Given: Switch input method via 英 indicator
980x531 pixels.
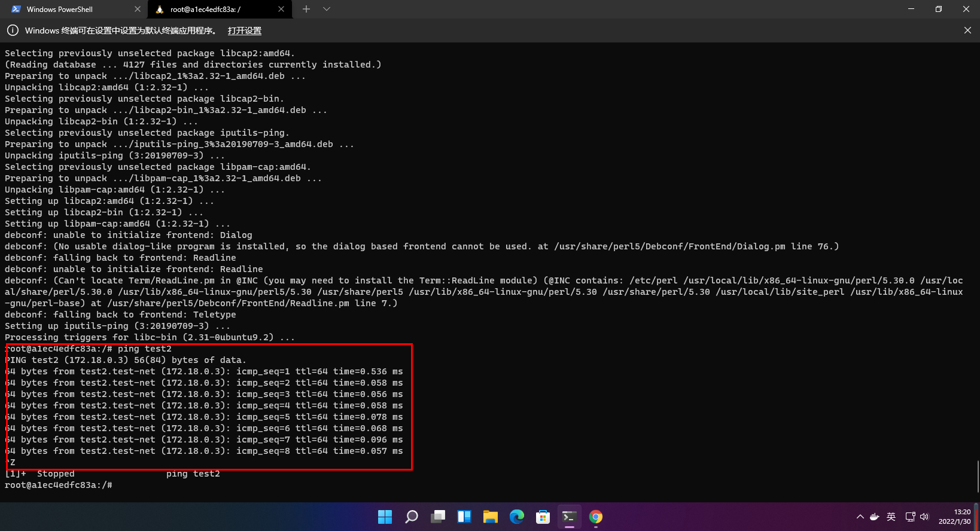Looking at the screenshot, I should [x=891, y=517].
